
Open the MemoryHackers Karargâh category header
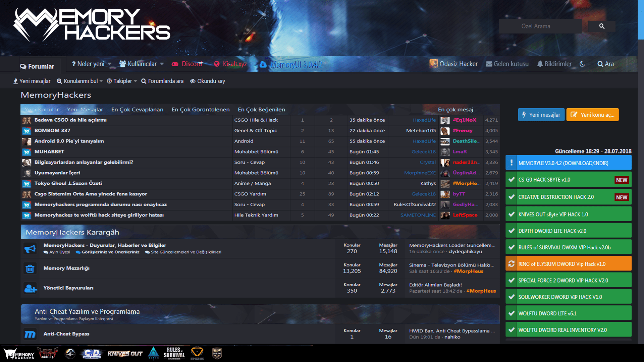[72, 232]
